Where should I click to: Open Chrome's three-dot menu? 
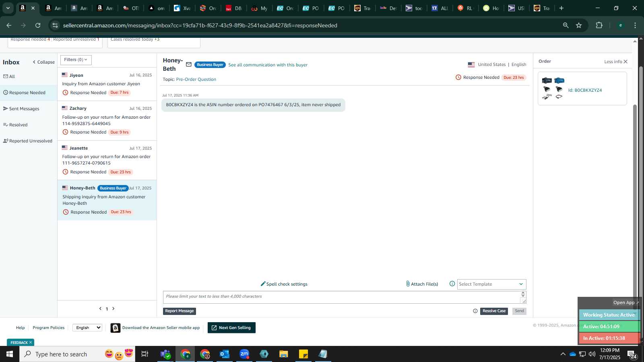click(x=635, y=25)
